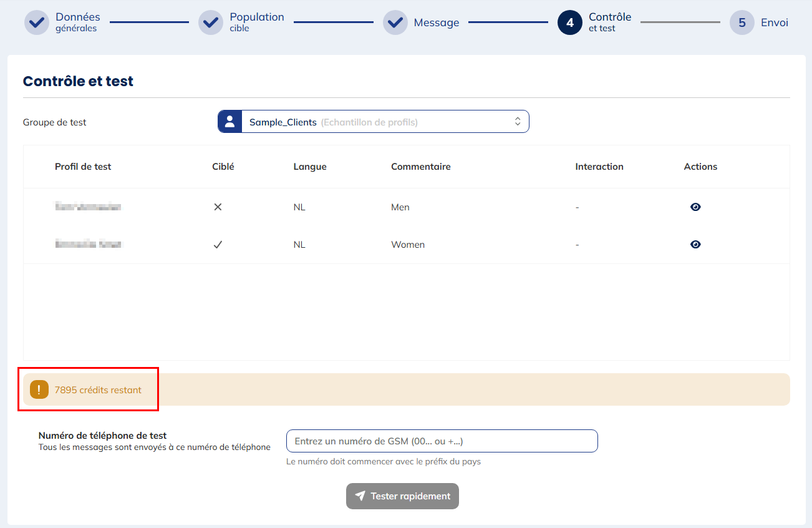The width and height of the screenshot is (812, 528).
Task: Click the orange warning exclamation icon
Action: (x=39, y=390)
